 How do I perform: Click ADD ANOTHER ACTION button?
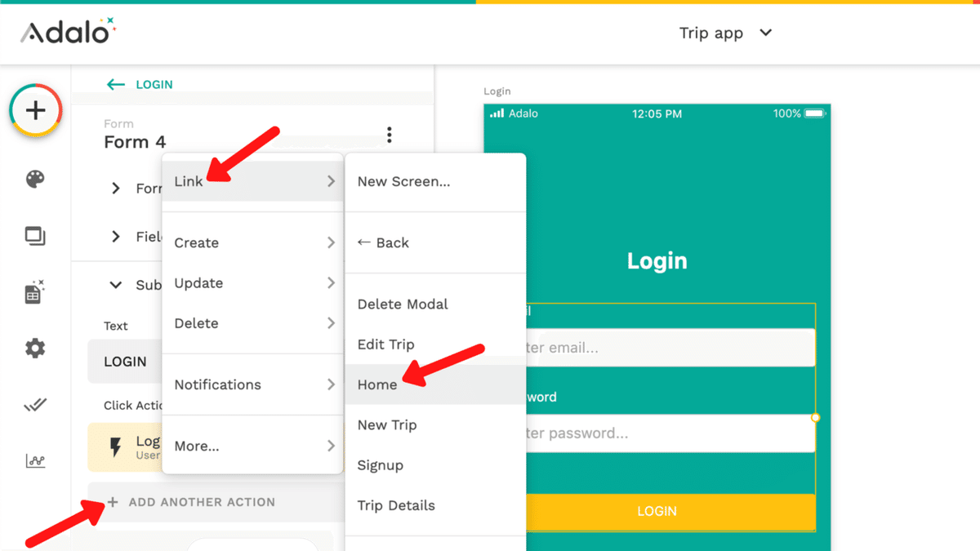pyautogui.click(x=216, y=502)
